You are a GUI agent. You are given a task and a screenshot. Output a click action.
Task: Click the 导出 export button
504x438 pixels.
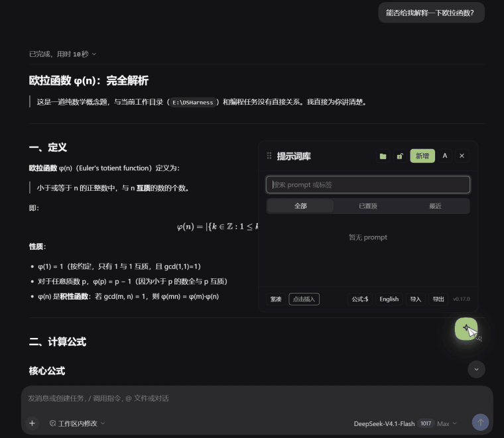(438, 300)
